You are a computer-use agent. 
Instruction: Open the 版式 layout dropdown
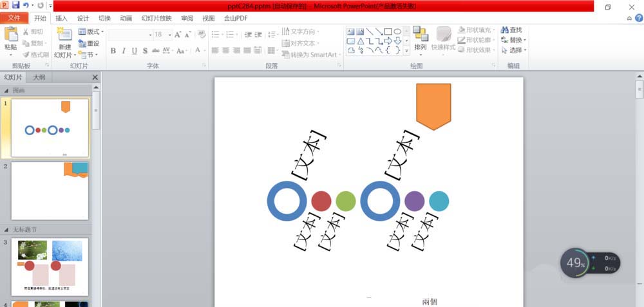[91, 32]
